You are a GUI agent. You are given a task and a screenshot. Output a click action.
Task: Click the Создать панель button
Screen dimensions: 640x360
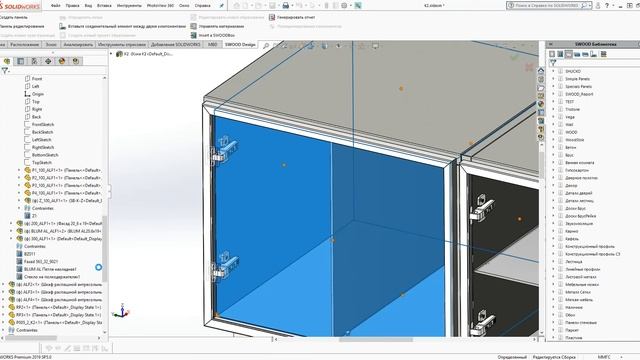point(14,18)
